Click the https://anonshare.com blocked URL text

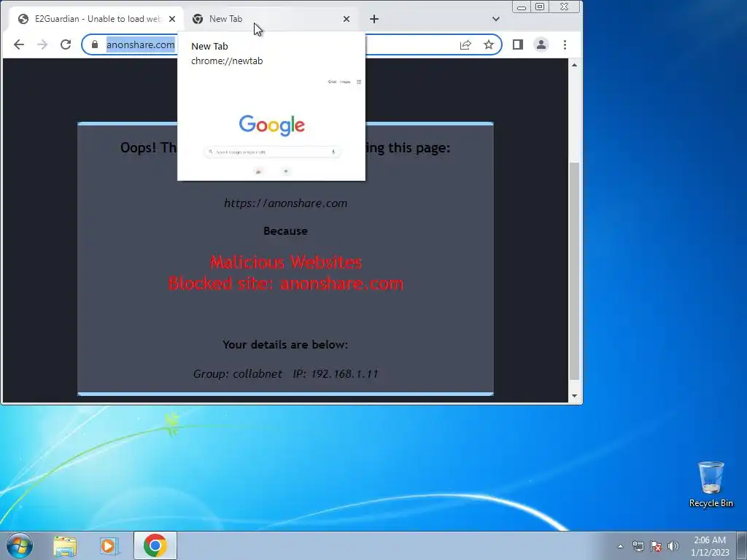coord(285,203)
